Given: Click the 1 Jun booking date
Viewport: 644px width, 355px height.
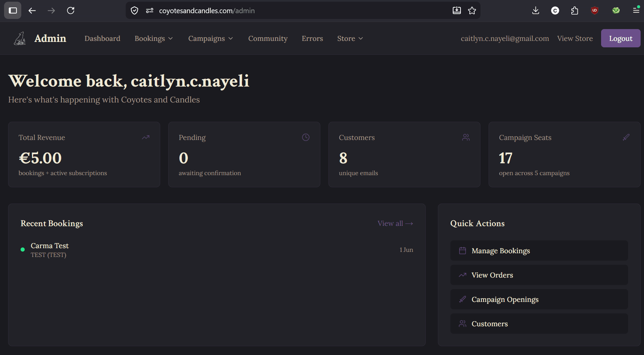Looking at the screenshot, I should click(x=406, y=250).
